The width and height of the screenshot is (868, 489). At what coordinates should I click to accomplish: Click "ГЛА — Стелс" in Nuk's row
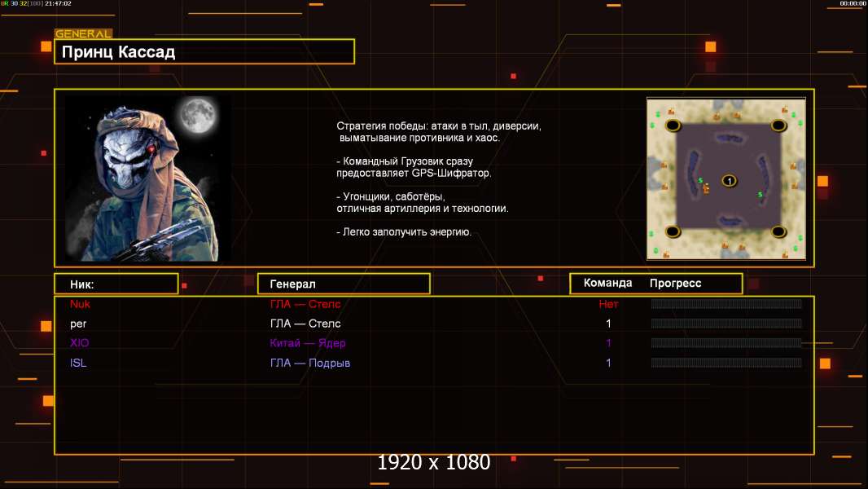pos(305,304)
